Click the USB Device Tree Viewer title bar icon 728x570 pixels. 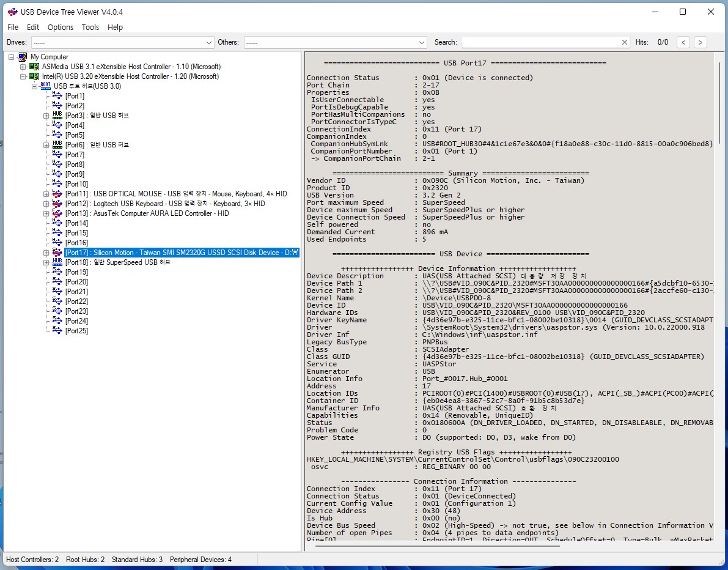[x=13, y=12]
